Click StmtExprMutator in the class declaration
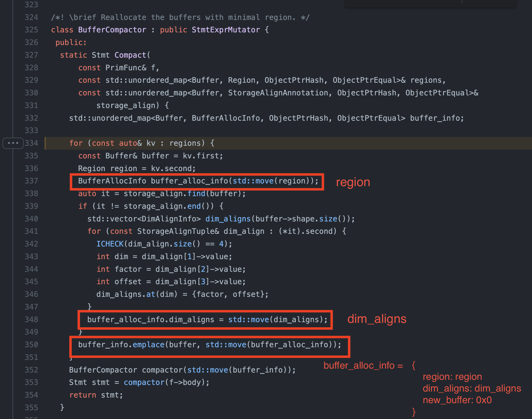The height and width of the screenshot is (419, 532). (x=226, y=30)
